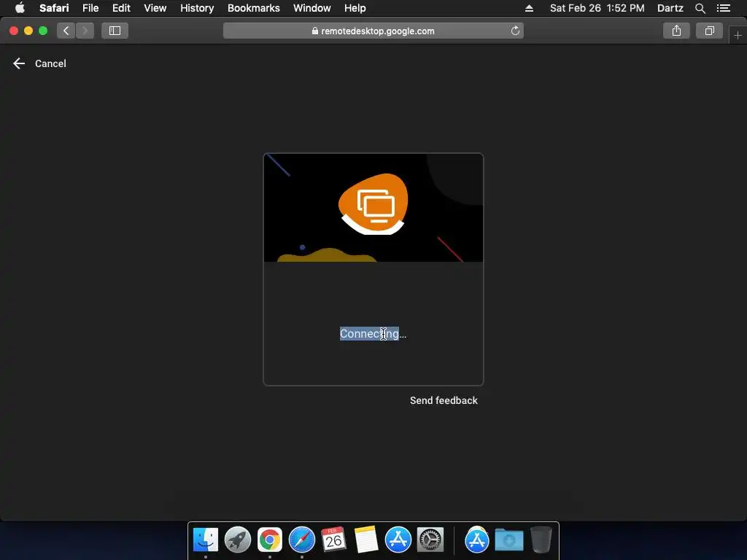747x560 pixels.
Task: Click the Send feedback link
Action: (x=444, y=400)
